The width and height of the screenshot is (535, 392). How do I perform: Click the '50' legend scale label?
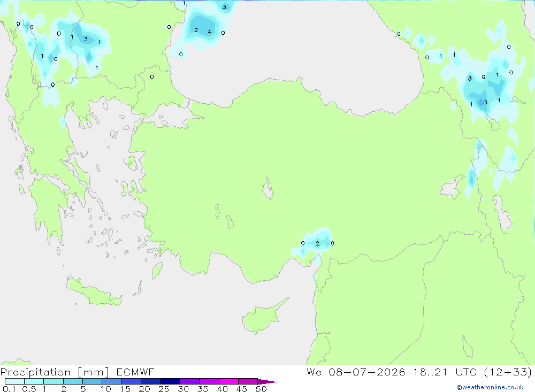coord(262,389)
